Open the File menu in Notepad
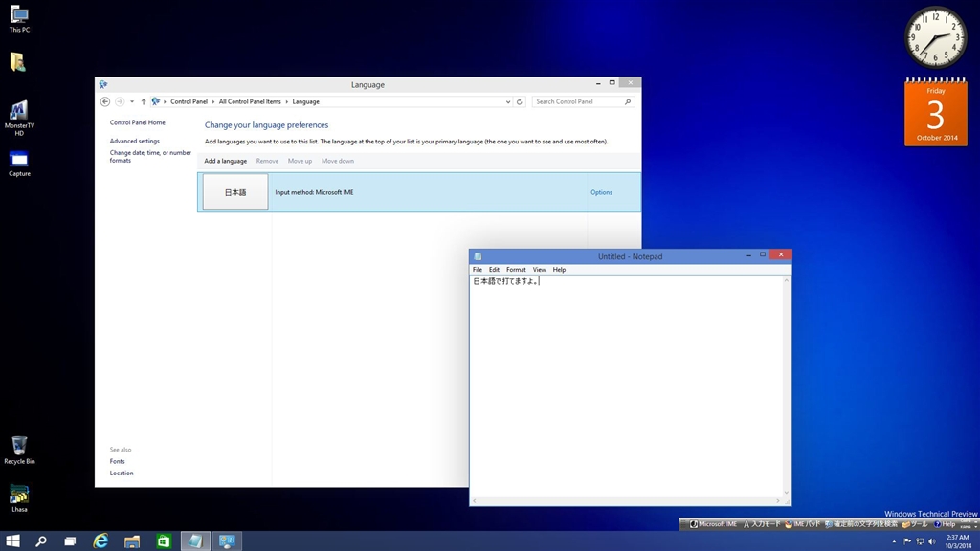 click(x=478, y=270)
